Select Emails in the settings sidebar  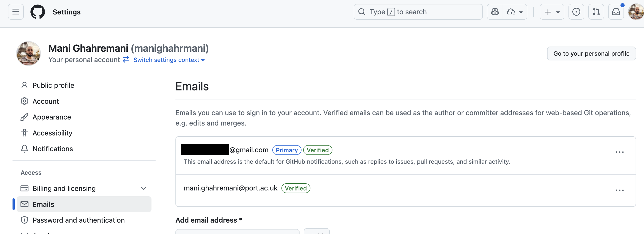(44, 204)
